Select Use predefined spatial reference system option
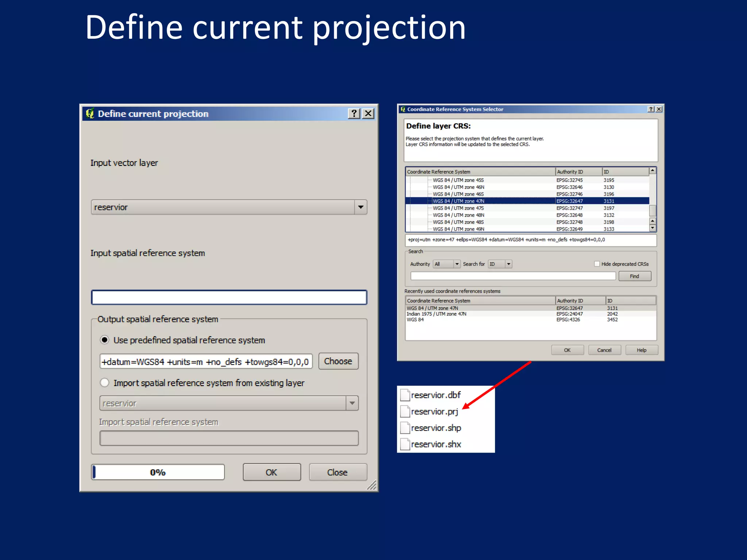The height and width of the screenshot is (560, 747). coord(105,340)
